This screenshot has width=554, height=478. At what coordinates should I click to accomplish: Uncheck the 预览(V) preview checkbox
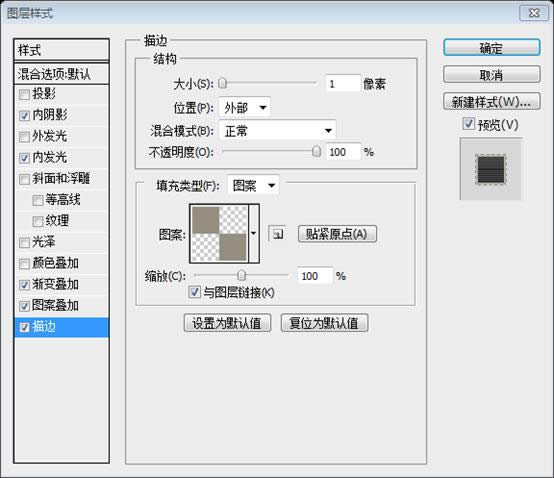pyautogui.click(x=468, y=124)
